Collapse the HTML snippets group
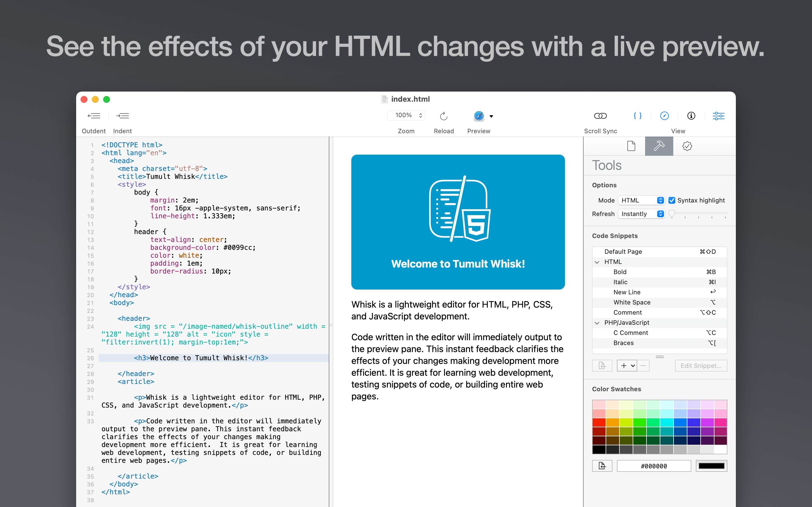This screenshot has width=812, height=507. click(597, 262)
